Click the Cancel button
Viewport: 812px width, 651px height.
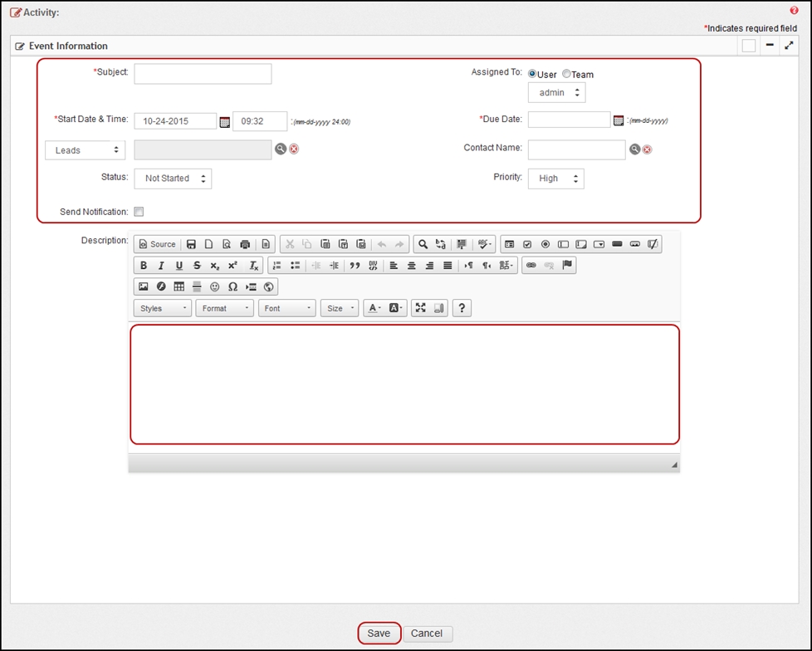[x=427, y=634]
